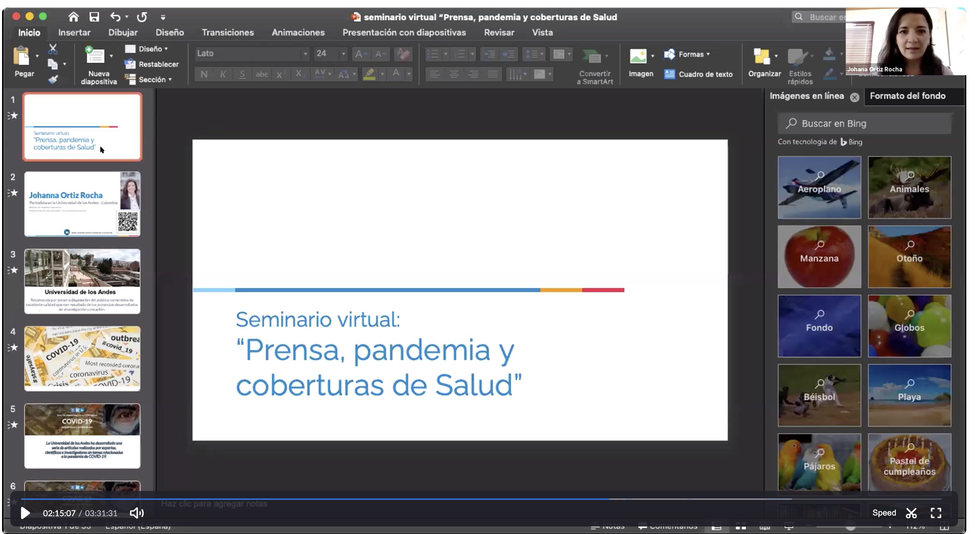Open the font size 24 dropdown

[343, 54]
